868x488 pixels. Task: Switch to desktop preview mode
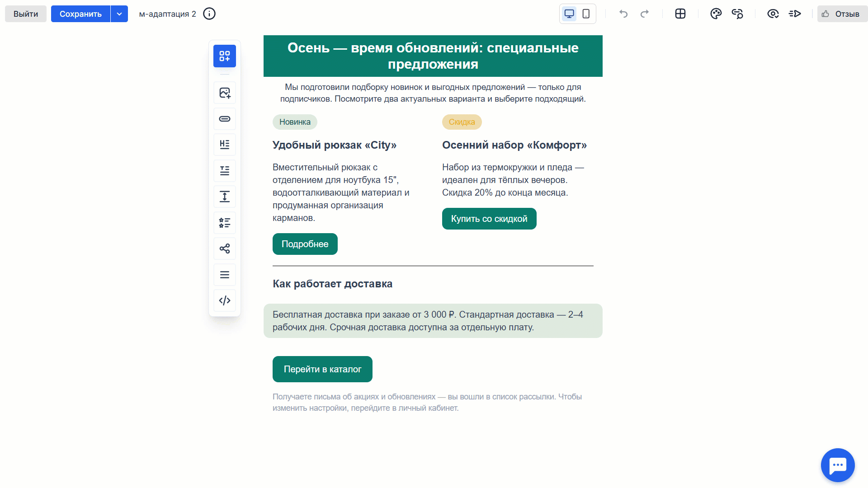tap(569, 14)
